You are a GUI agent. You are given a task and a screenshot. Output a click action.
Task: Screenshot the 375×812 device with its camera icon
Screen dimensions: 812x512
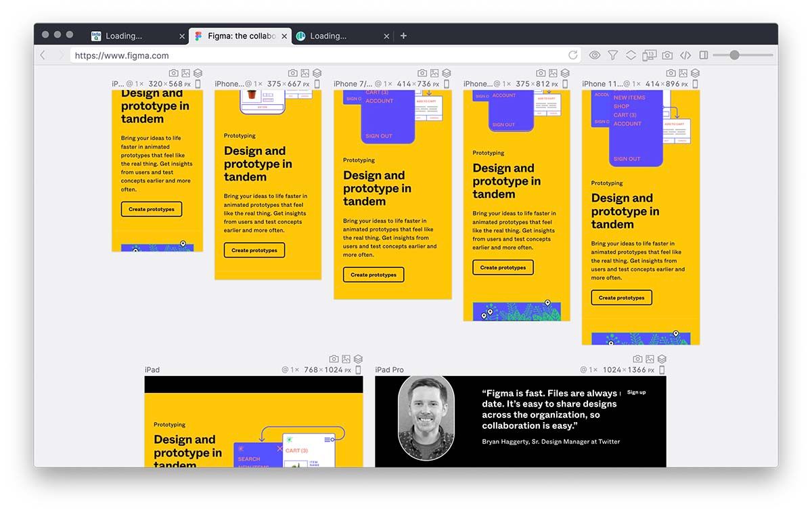(x=541, y=73)
